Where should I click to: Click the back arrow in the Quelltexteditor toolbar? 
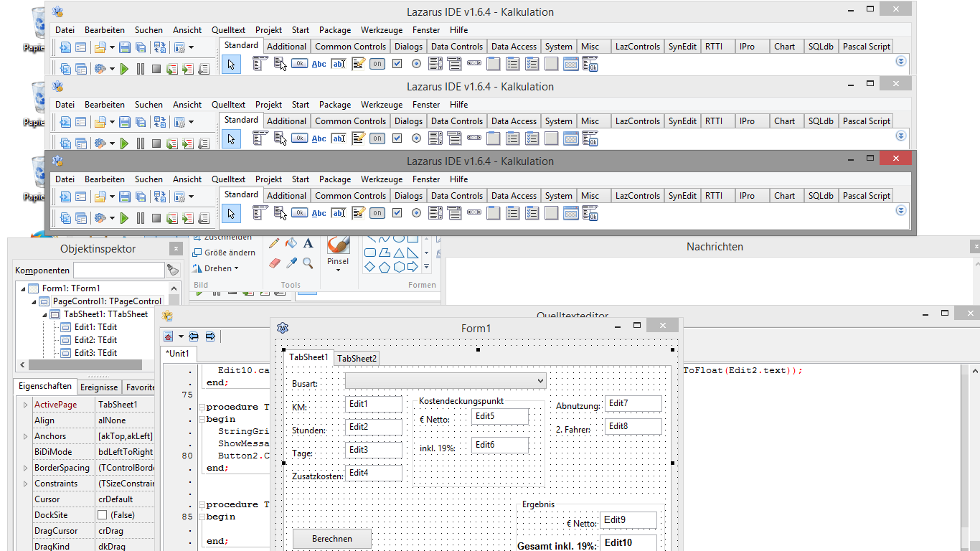[x=194, y=336]
